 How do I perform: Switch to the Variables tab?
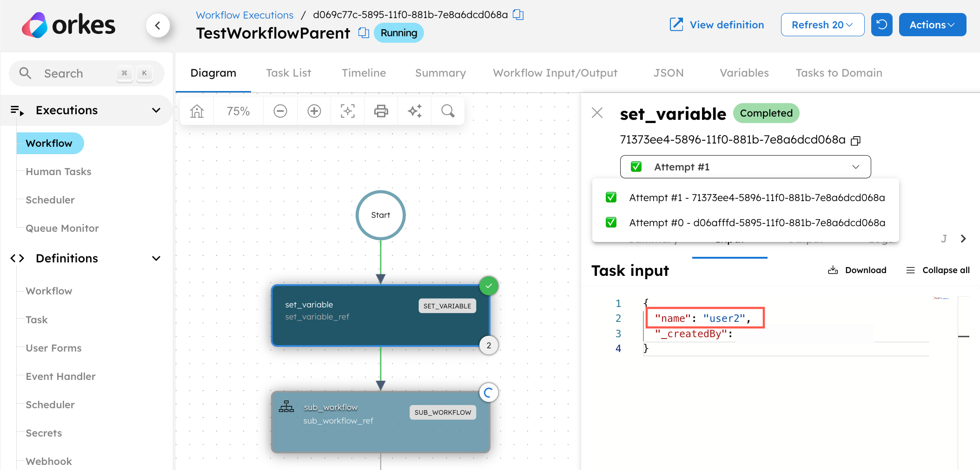coord(744,73)
